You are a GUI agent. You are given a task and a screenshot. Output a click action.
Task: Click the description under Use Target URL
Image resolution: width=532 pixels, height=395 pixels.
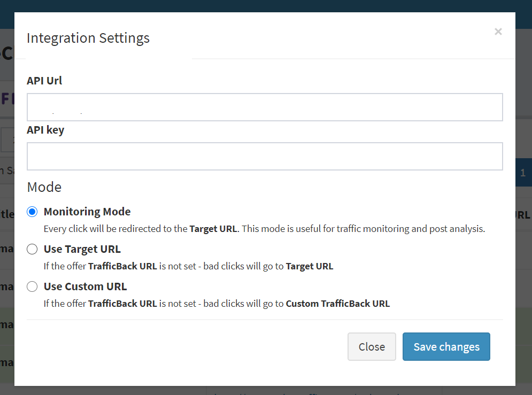click(188, 266)
